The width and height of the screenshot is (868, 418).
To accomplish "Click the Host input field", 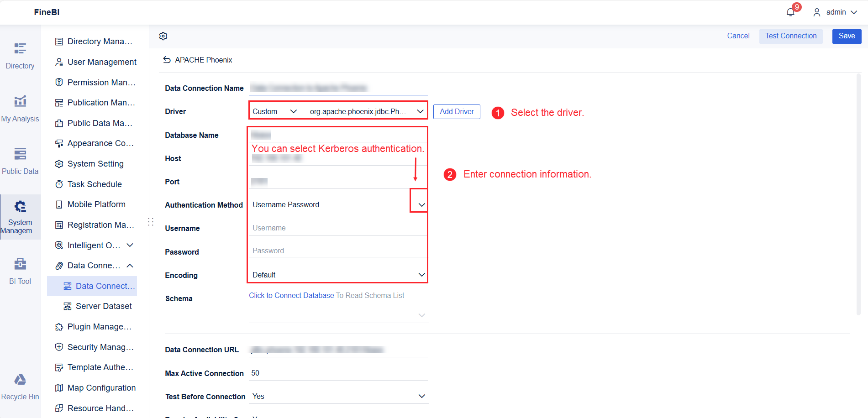I will tap(338, 158).
